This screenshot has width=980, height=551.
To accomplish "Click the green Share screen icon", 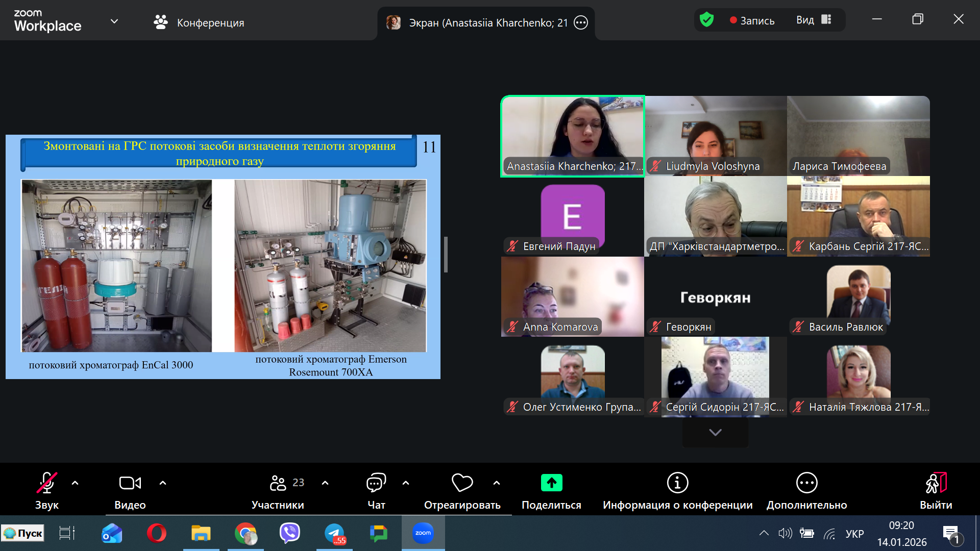I will click(x=551, y=483).
